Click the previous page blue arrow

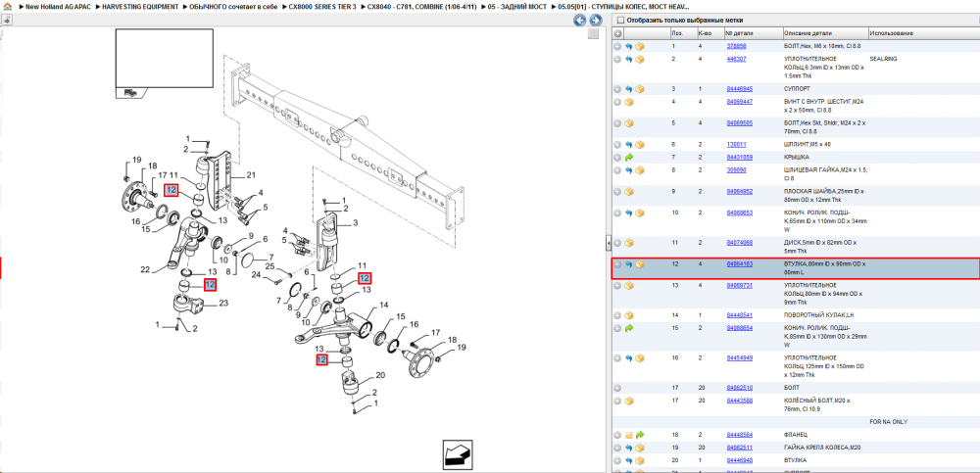point(580,21)
